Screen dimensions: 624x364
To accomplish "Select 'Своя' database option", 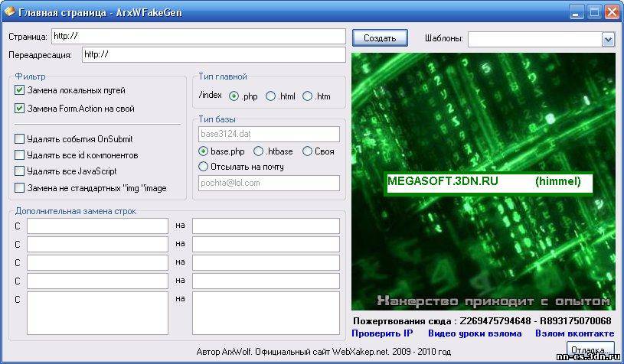I will (x=307, y=151).
